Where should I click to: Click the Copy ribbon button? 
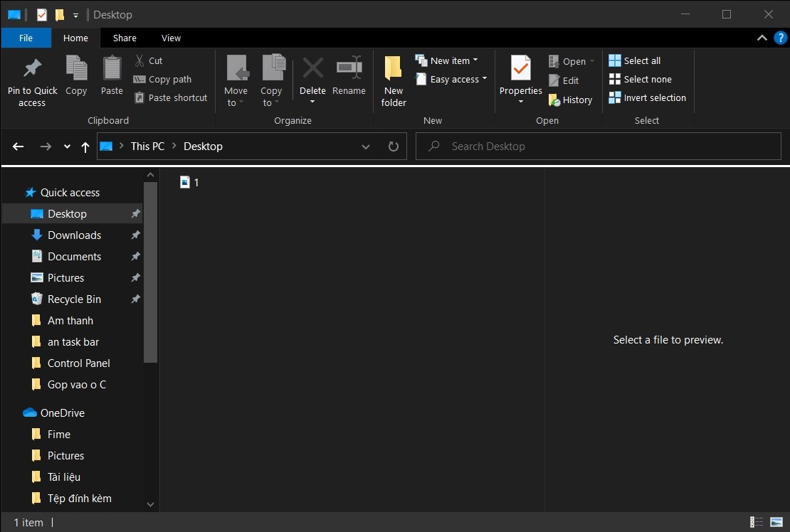[x=76, y=75]
